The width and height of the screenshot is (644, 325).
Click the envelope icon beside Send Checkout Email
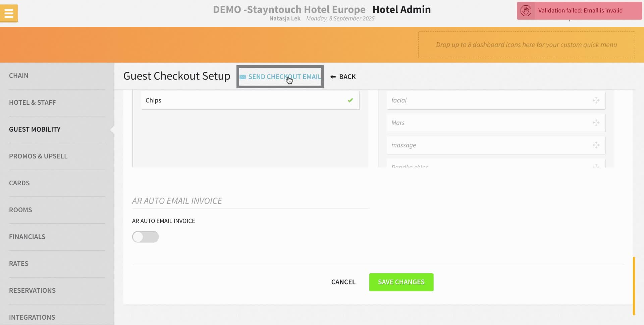tap(243, 77)
